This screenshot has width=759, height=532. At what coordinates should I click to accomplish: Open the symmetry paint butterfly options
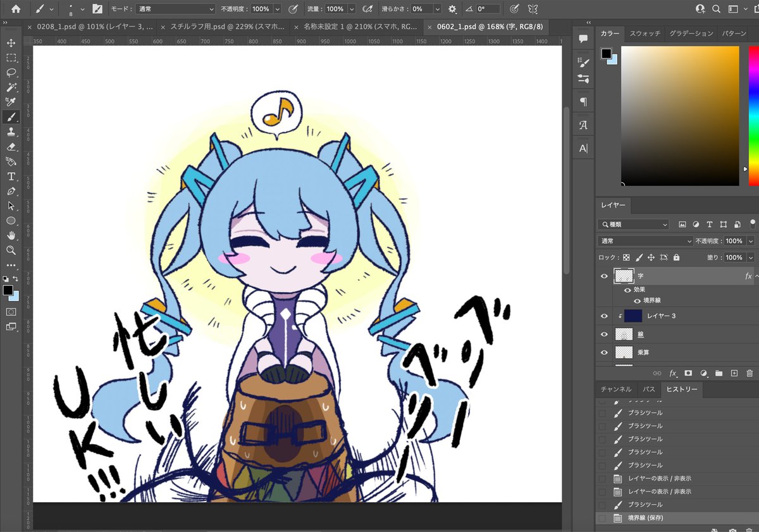[533, 9]
